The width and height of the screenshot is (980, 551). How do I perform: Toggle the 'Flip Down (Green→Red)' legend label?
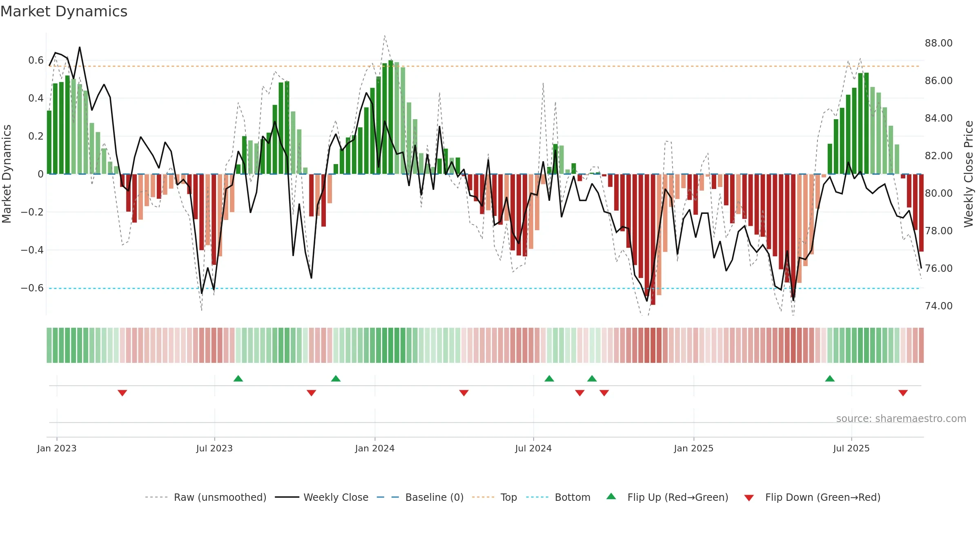click(x=823, y=497)
